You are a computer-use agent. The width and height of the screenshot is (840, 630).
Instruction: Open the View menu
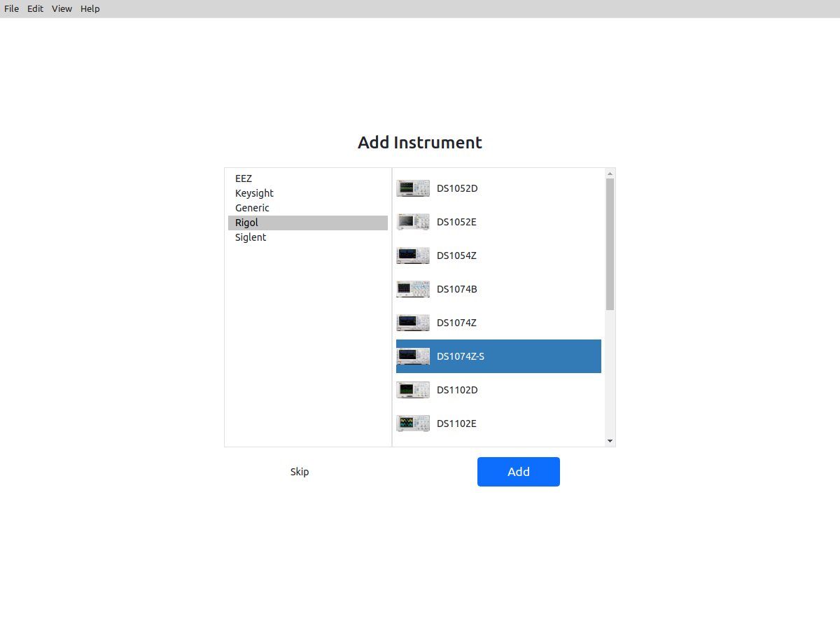coord(62,8)
